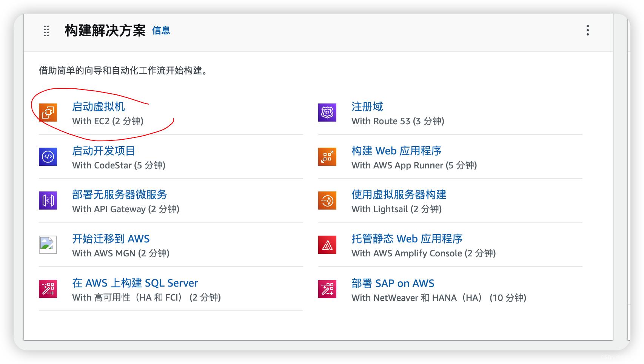Open the 构建 Web 应用程序 link
Viewport: 644px width, 364px height.
pos(396,151)
